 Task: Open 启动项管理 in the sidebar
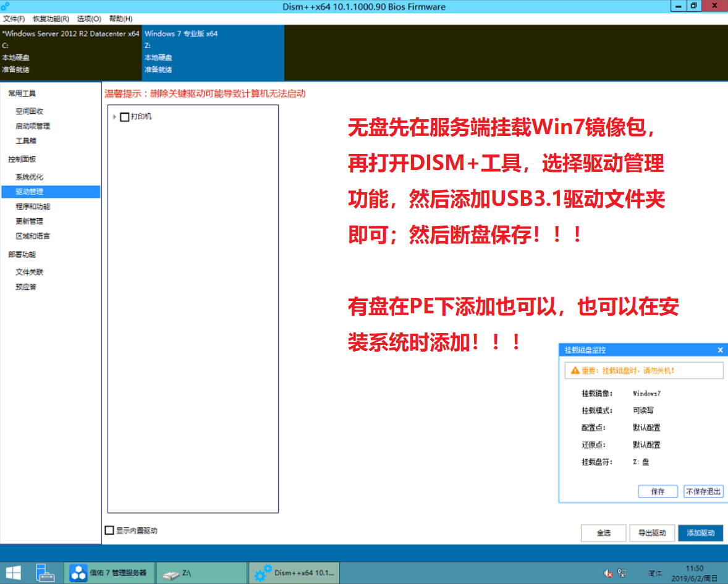click(x=33, y=126)
